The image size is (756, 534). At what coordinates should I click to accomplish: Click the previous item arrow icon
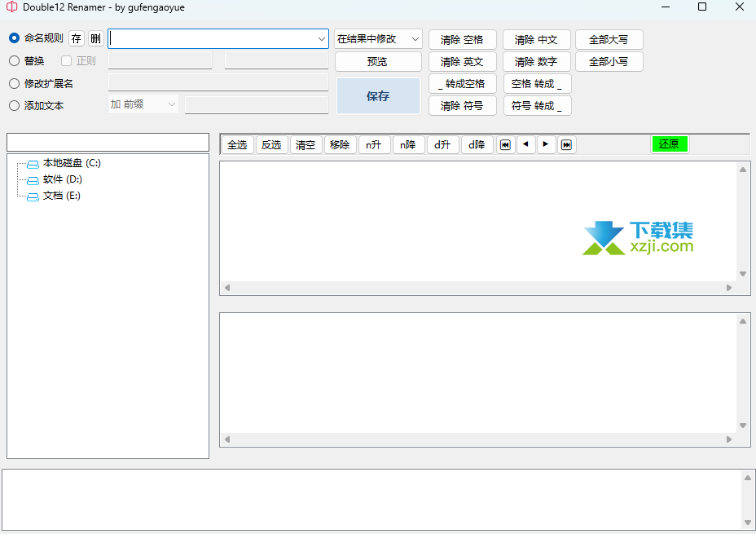(525, 144)
